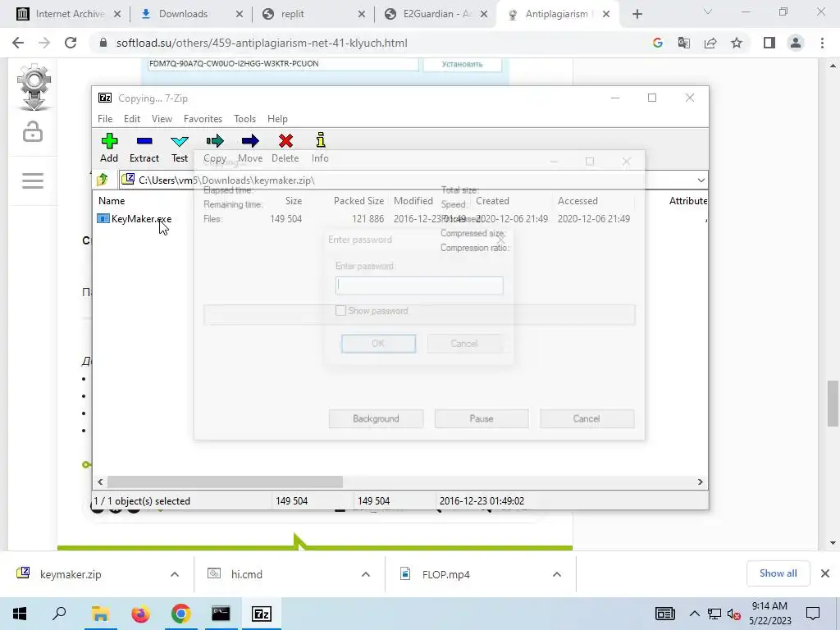This screenshot has width=840, height=630.
Task: Switch to the Internet Archive browser tab
Action: pyautogui.click(x=67, y=14)
